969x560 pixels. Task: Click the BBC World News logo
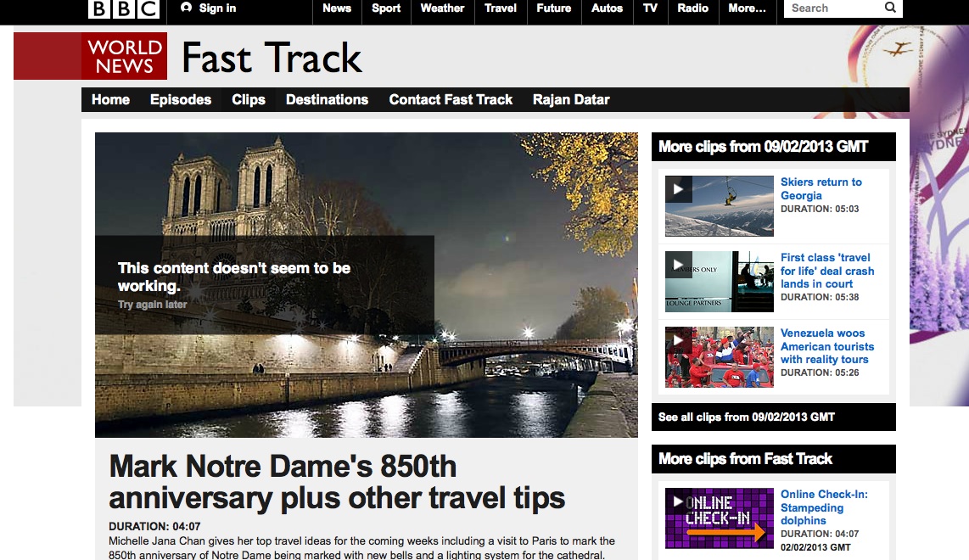point(124,56)
